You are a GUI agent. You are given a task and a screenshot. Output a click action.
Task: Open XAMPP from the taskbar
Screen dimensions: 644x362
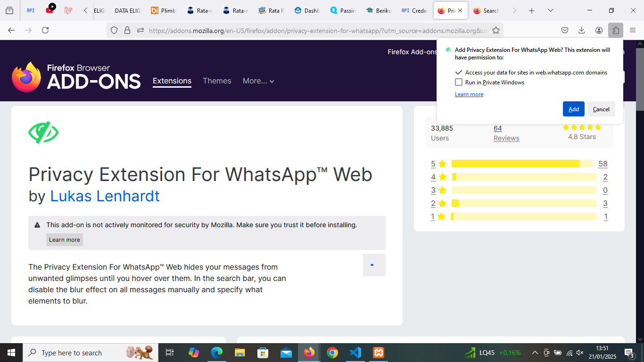click(x=379, y=353)
